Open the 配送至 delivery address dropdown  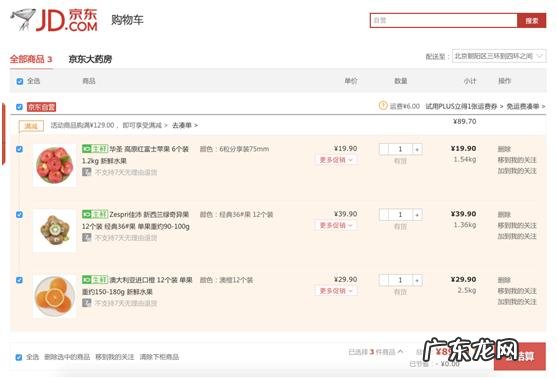[499, 56]
